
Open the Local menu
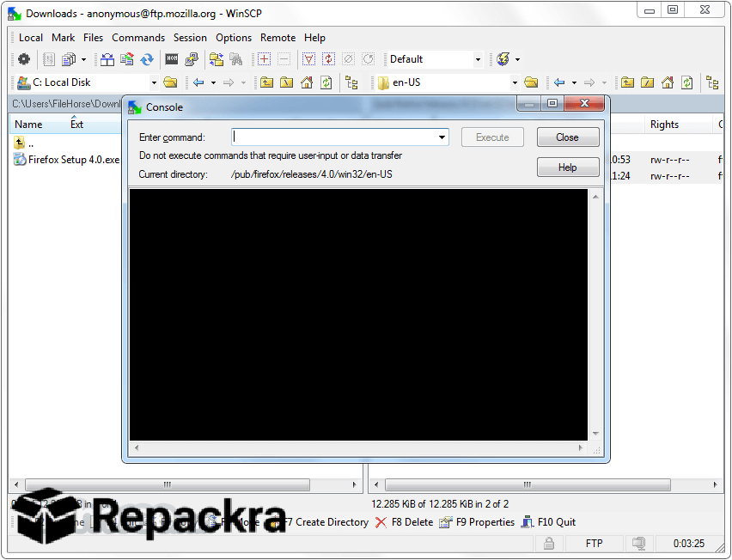tap(31, 38)
